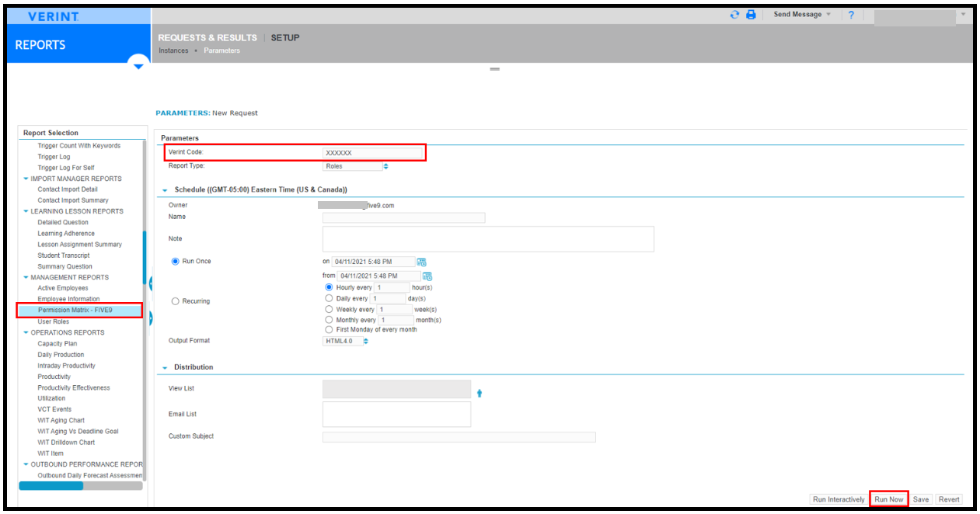Viewport: 980px width, 514px height.
Task: Collapse the OUTBOUND PERFORMANCE REPORTS group
Action: click(x=26, y=464)
